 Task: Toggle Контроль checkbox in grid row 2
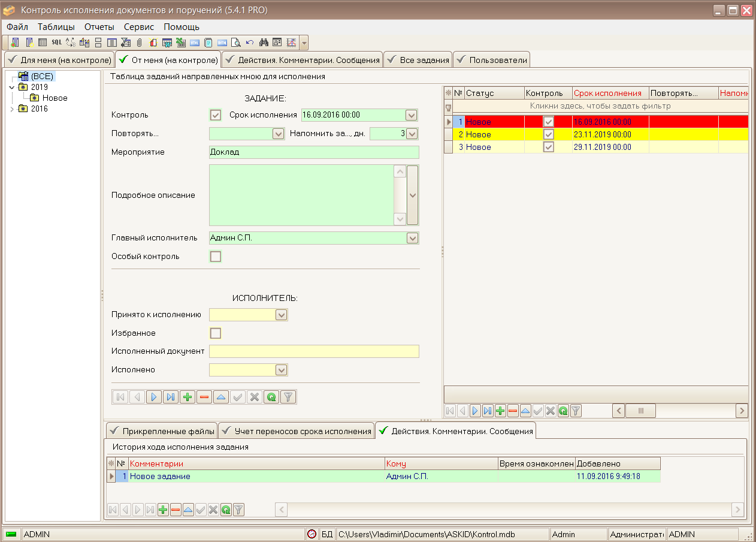click(x=548, y=134)
